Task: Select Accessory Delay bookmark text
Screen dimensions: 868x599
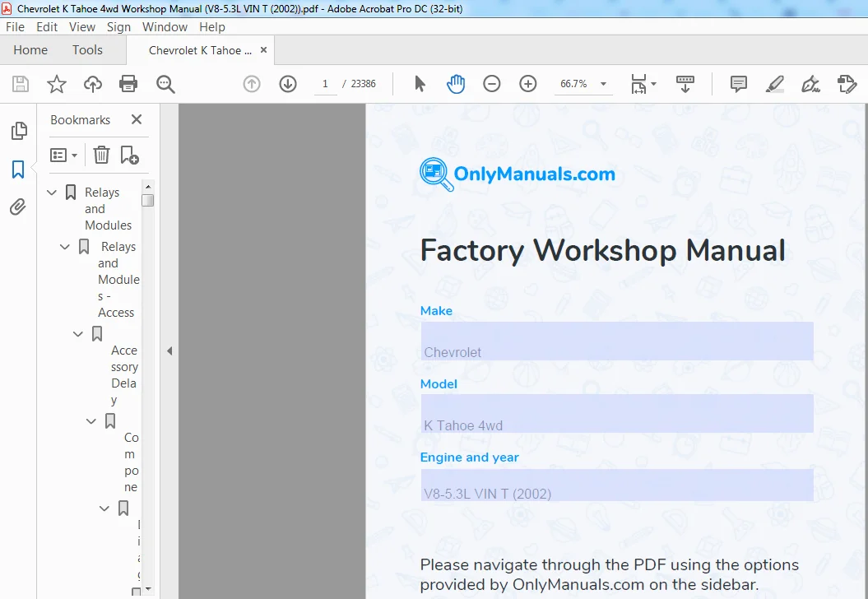Action: (x=124, y=375)
